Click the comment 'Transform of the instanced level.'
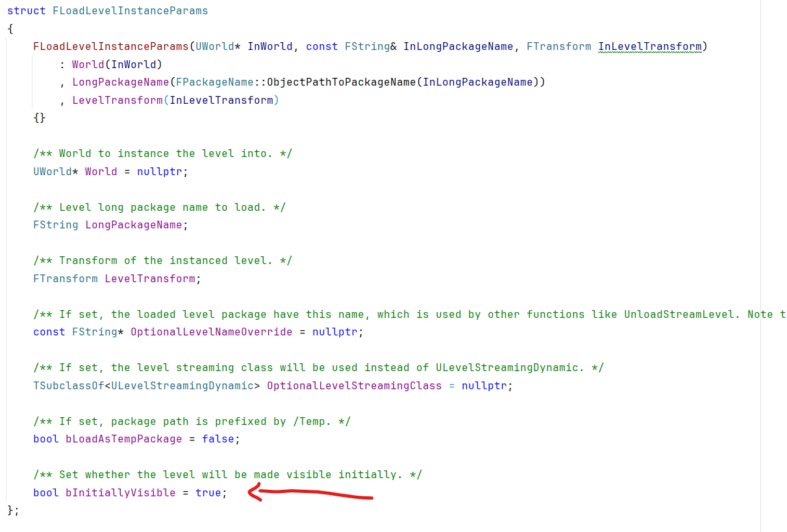This screenshot has width=787, height=532. tap(163, 261)
